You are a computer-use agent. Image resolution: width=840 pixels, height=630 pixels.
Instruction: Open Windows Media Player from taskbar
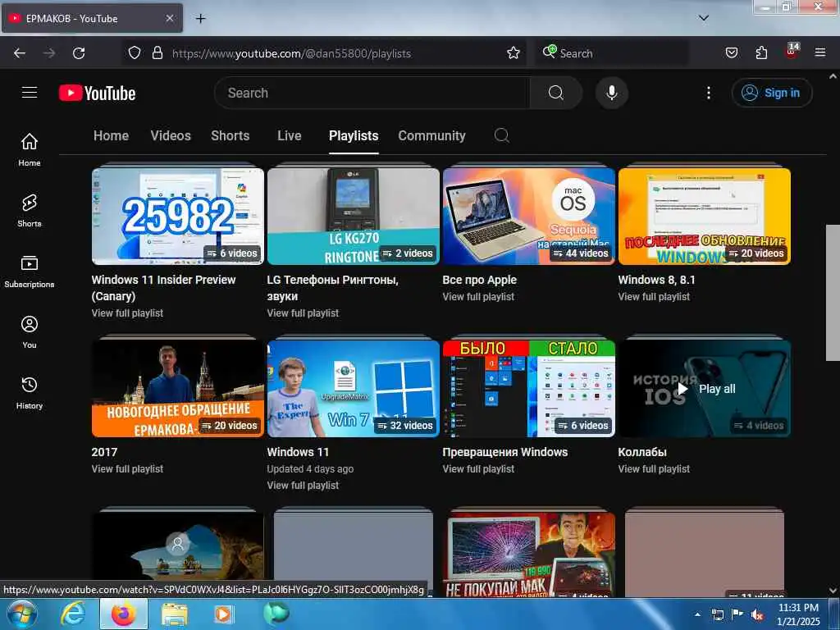tap(223, 614)
